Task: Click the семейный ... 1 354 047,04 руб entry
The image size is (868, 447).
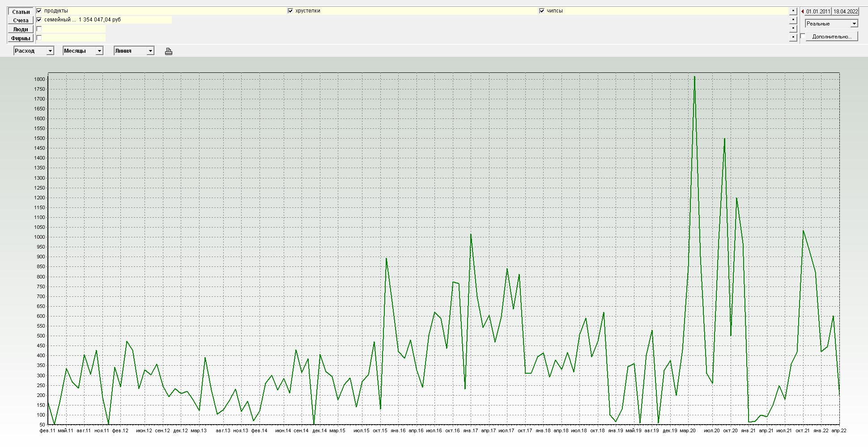Action: [x=82, y=20]
